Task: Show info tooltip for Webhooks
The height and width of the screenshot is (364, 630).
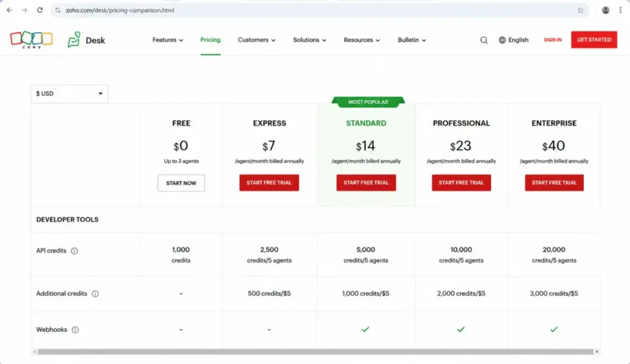Action: click(x=75, y=330)
